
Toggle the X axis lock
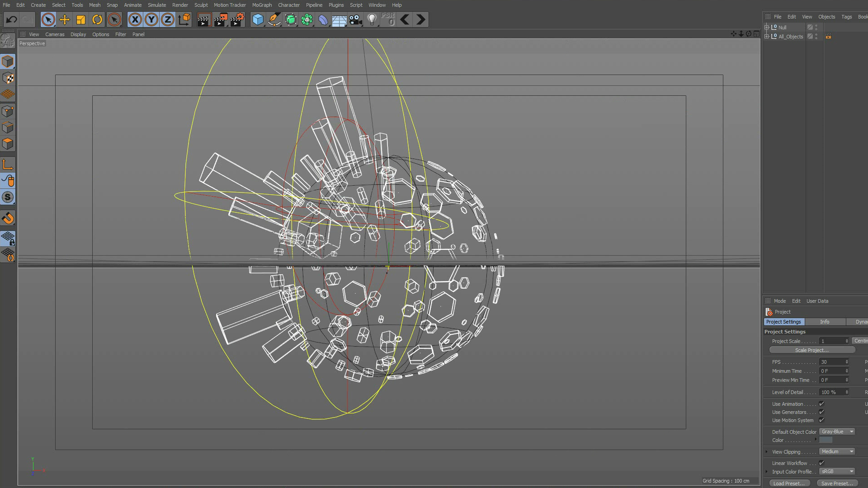point(135,19)
